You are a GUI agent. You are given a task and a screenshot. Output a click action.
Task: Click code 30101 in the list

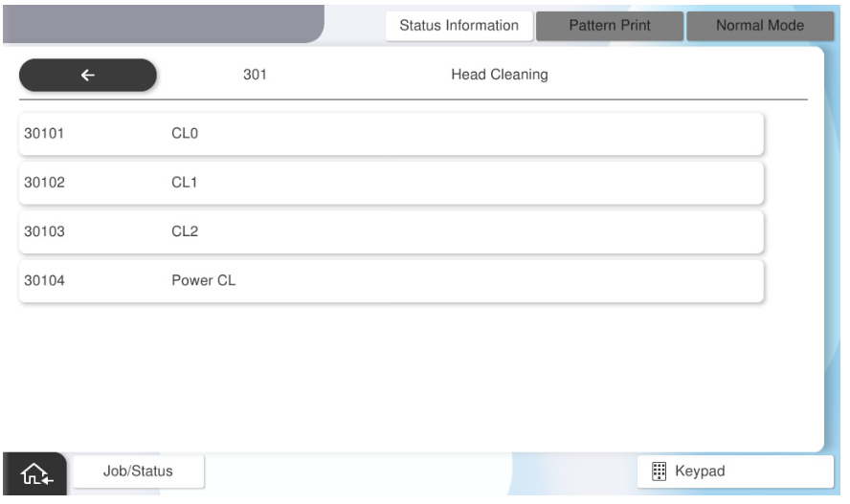tap(42, 134)
